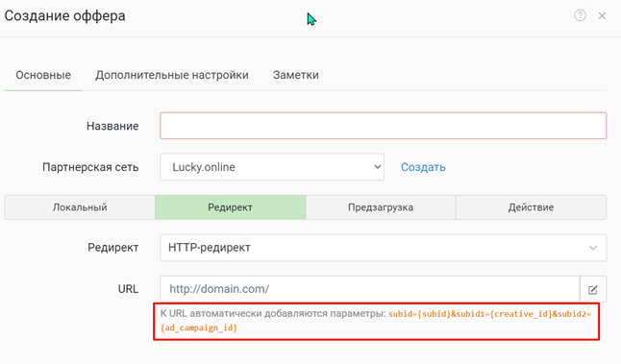This screenshot has width=621, height=364.
Task: Click the URL field label
Action: (128, 289)
